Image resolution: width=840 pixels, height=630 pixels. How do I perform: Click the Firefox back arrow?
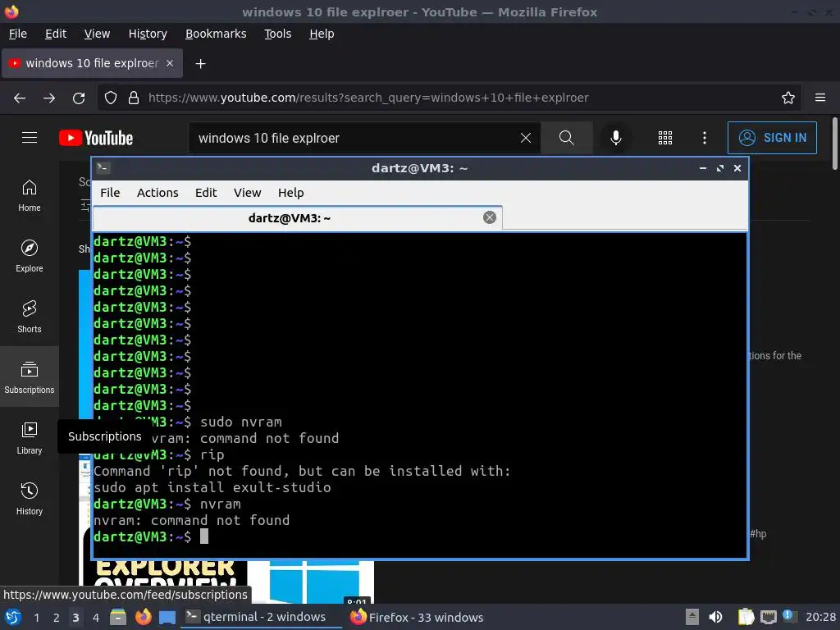[x=20, y=98]
